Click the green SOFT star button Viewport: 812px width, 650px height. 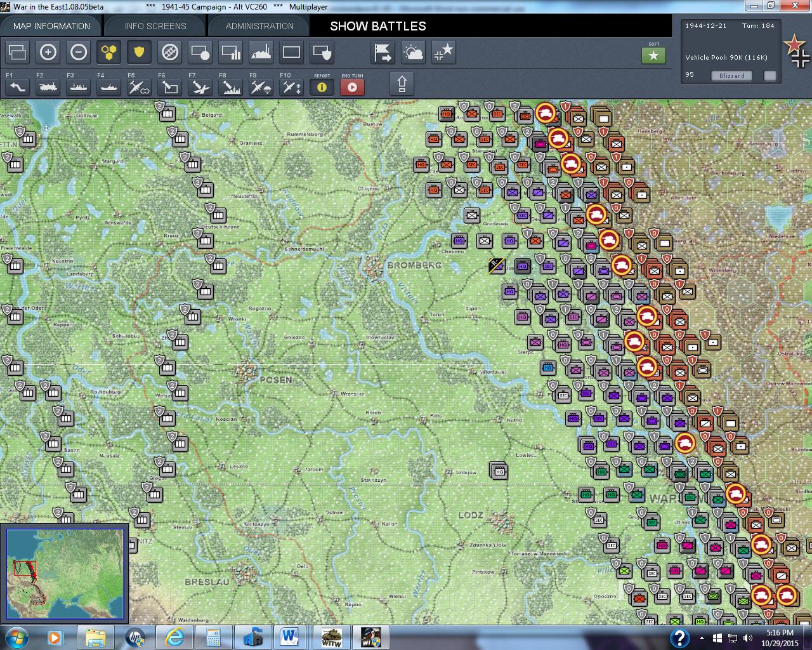click(654, 56)
